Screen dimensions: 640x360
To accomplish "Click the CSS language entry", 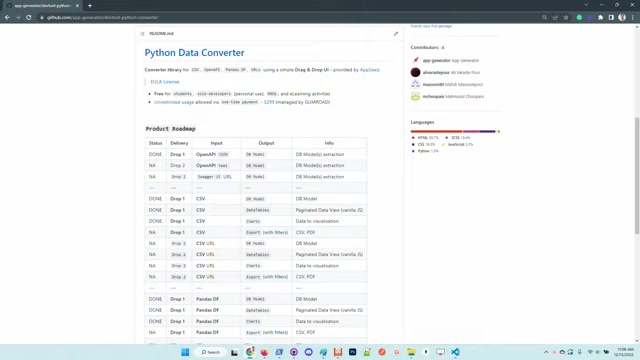I will point(423,144).
